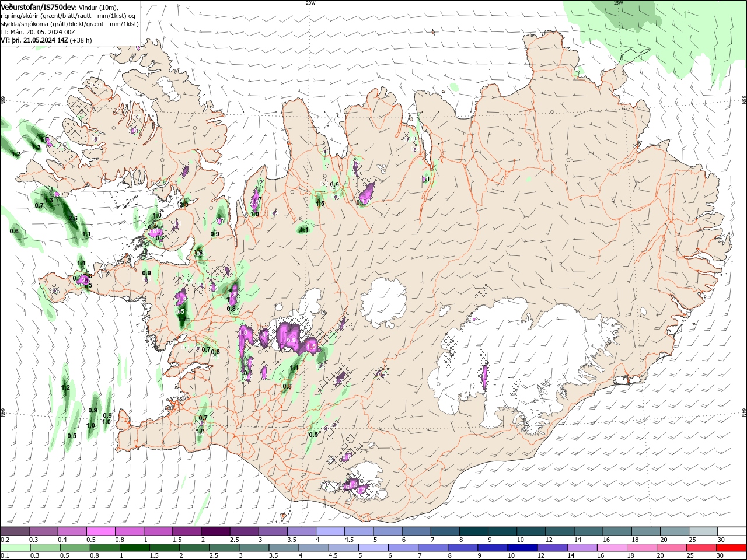Pick the 0.3 swatch in the upper purple legend row
This screenshot has height=560, width=747.
(43, 531)
